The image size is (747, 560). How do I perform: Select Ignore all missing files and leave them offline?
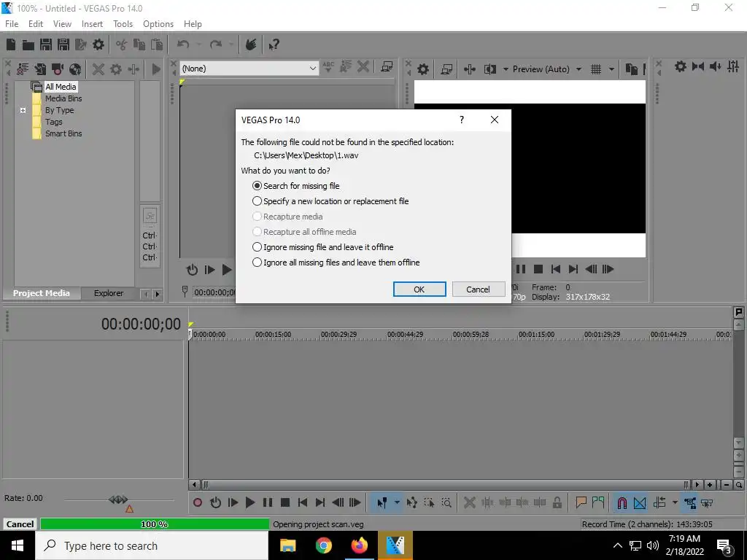(x=336, y=262)
